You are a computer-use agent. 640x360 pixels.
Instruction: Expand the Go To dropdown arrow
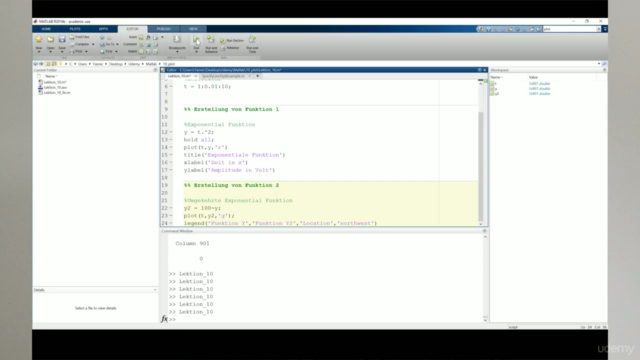pyautogui.click(x=118, y=44)
